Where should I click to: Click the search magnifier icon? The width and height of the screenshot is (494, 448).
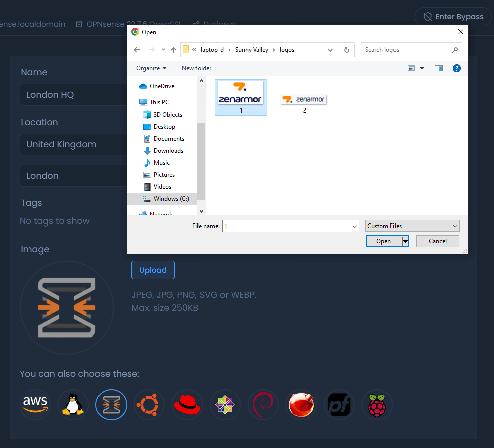click(x=455, y=50)
